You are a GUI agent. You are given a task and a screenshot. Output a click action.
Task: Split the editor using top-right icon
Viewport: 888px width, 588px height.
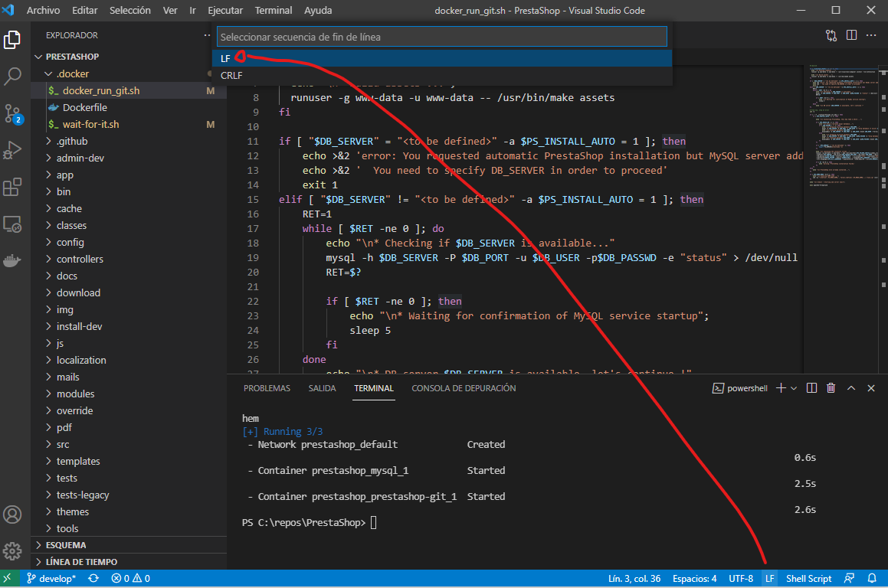(851, 35)
